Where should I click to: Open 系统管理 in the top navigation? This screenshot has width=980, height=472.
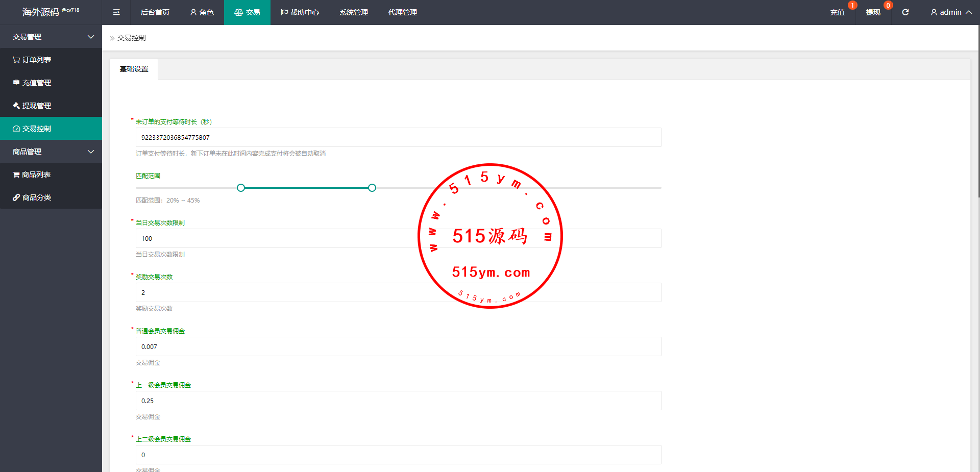coord(353,12)
